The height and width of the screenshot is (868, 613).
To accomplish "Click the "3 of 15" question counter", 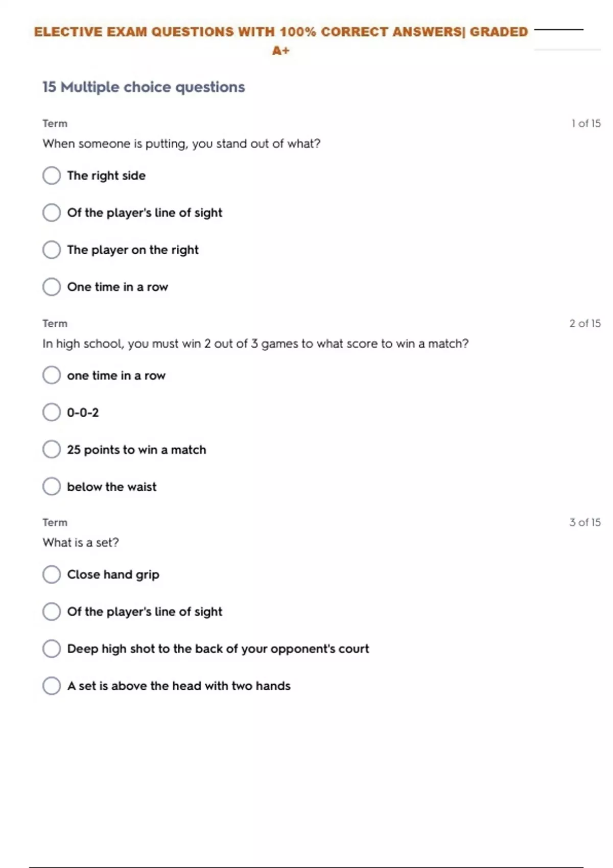I will click(585, 522).
